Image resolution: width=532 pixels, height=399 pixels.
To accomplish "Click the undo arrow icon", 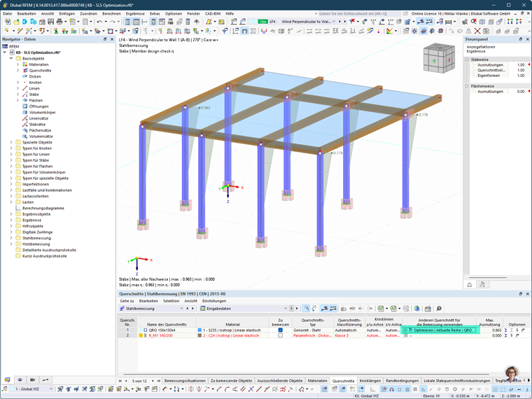I will point(99,22).
